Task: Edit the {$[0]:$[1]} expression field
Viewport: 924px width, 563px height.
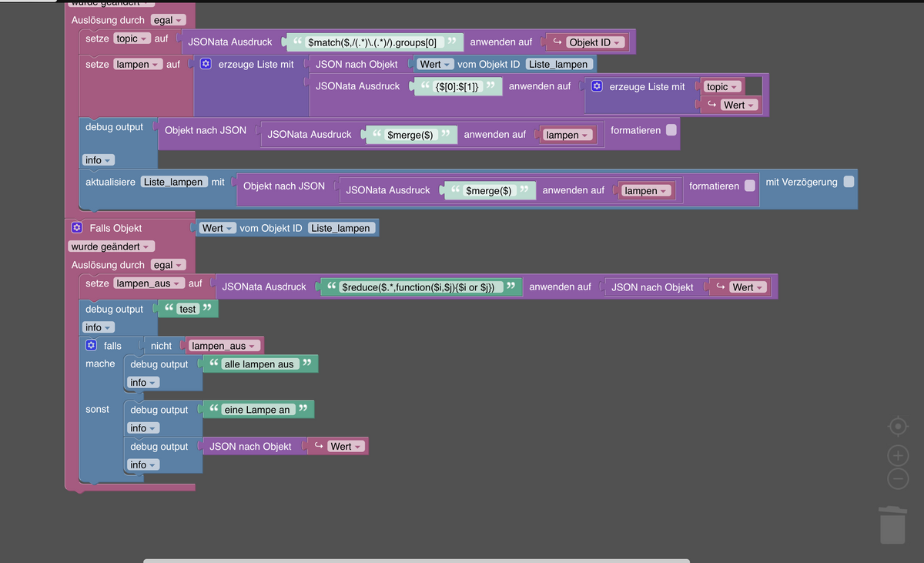Action: 457,87
